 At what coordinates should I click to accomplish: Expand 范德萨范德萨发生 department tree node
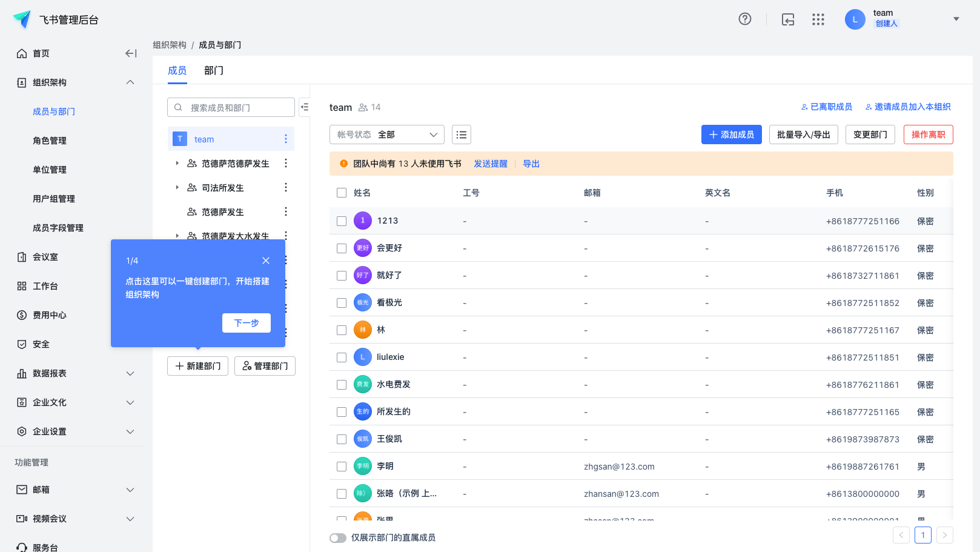click(x=177, y=163)
